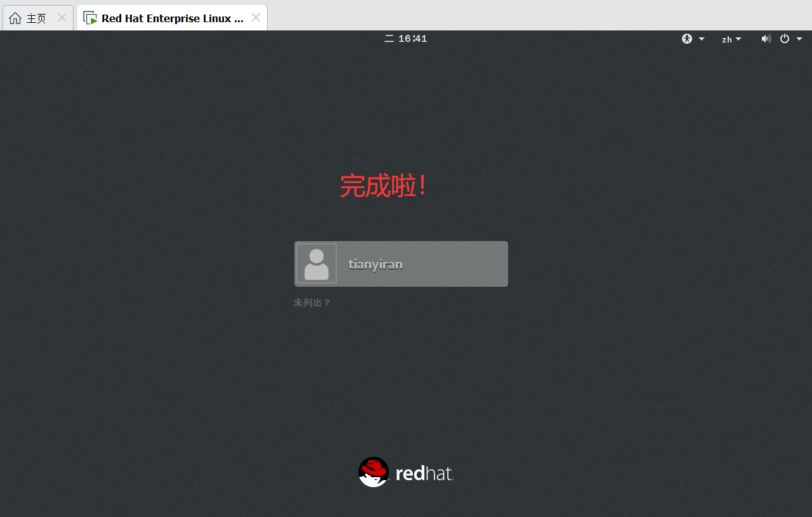
Task: Expand the power menu dropdown arrow
Action: [x=799, y=39]
